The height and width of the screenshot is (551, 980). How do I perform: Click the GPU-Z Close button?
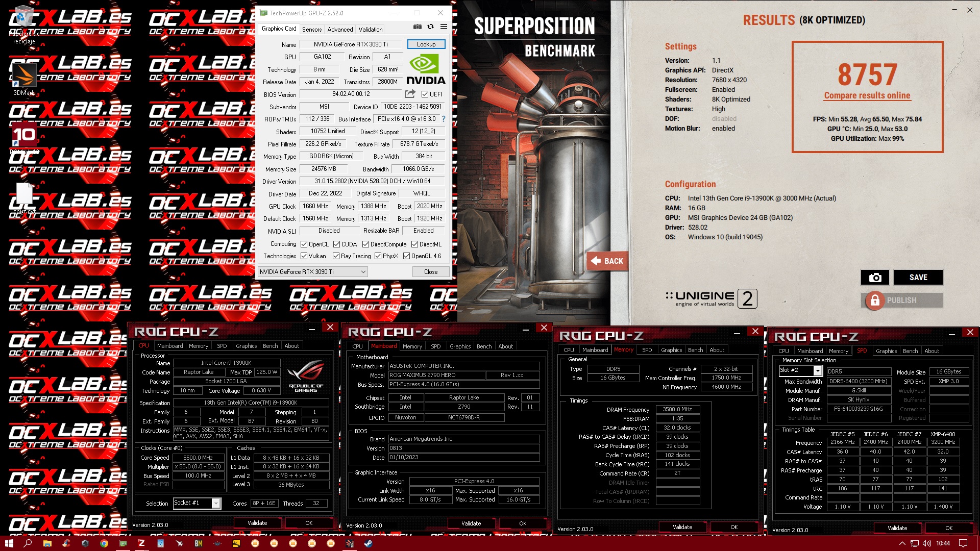point(431,272)
